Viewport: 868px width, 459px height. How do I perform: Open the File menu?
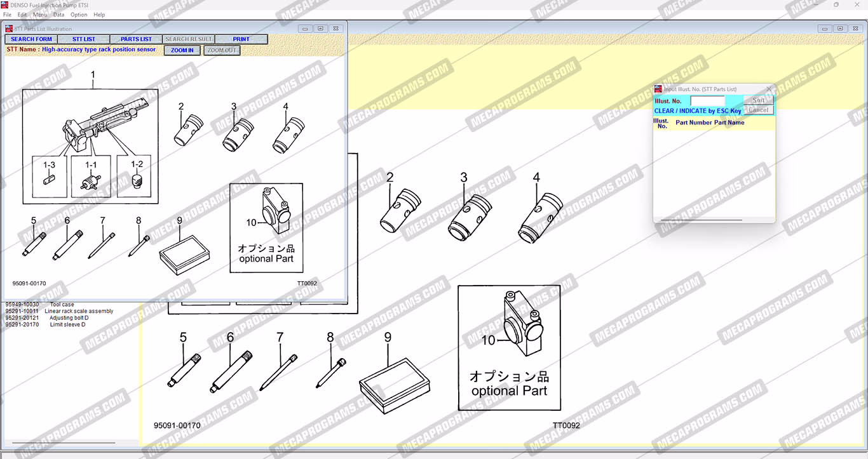tap(7, 15)
